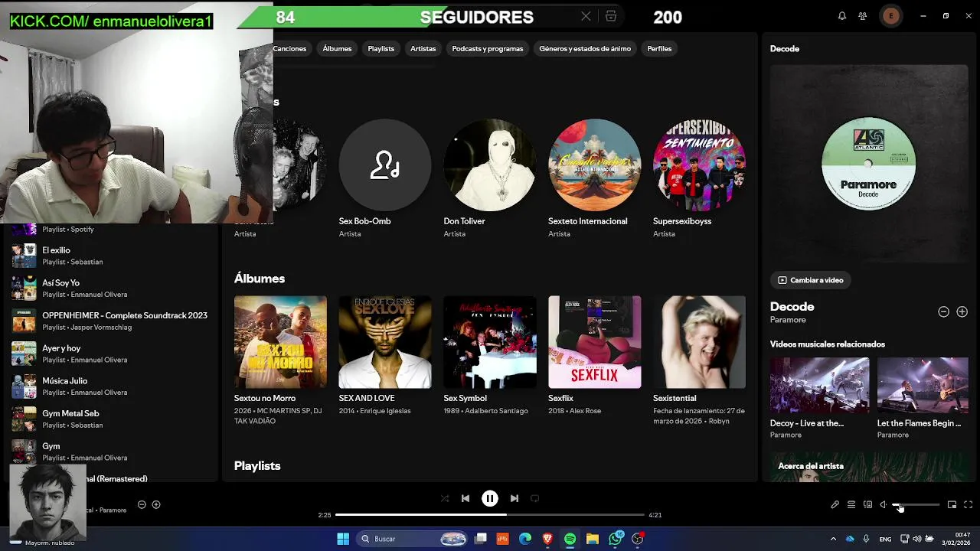980x551 pixels.
Task: Open the Sexflix album cover
Action: tap(595, 342)
